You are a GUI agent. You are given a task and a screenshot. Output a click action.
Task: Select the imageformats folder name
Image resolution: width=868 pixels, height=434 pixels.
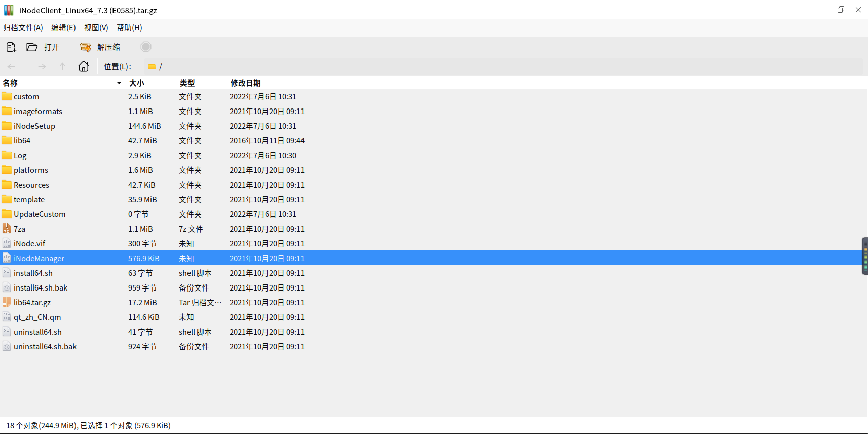pyautogui.click(x=38, y=111)
